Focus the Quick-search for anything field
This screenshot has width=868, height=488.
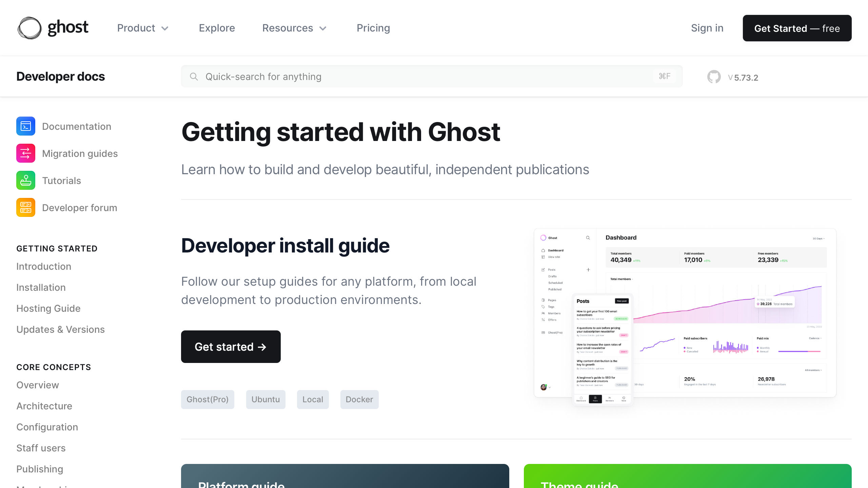432,76
